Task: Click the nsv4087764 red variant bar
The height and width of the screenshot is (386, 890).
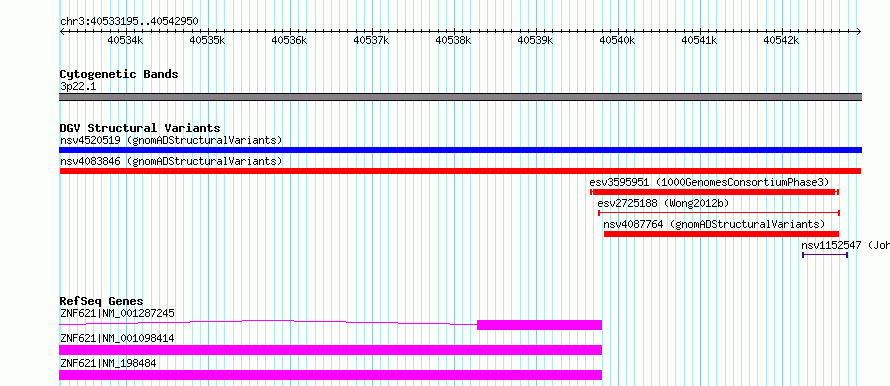Action: coord(721,234)
